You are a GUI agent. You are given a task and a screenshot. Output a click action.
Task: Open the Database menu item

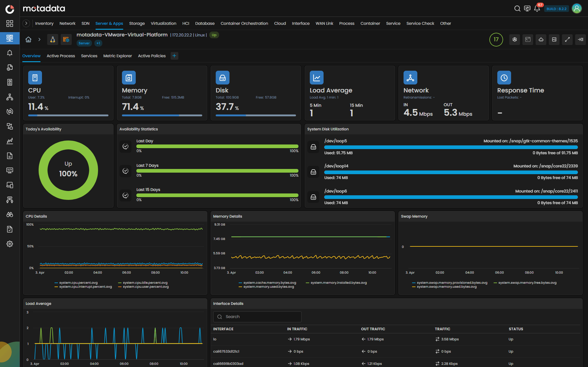(205, 23)
